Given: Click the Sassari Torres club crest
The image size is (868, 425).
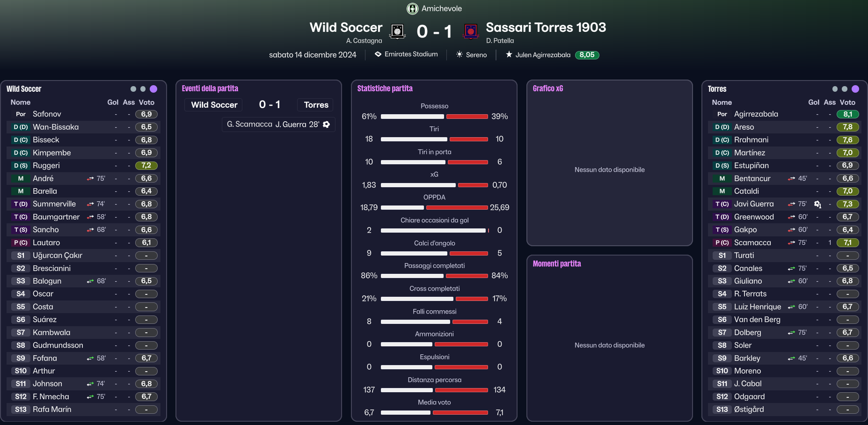Looking at the screenshot, I should (471, 31).
